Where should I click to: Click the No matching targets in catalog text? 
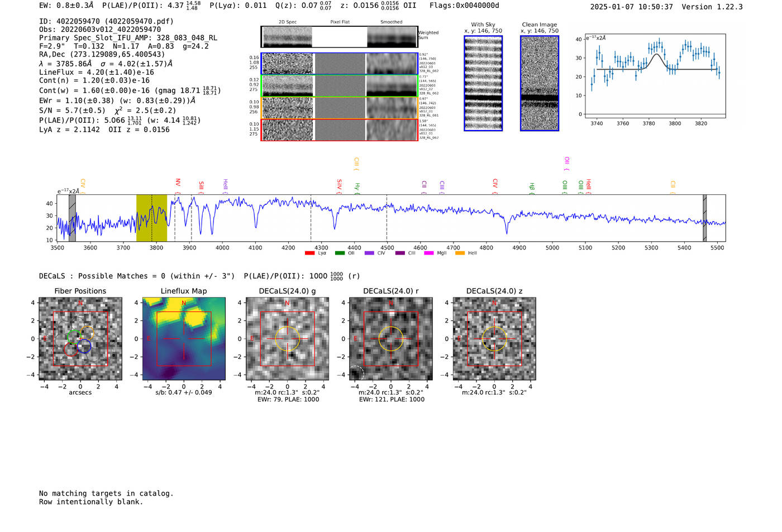click(x=106, y=493)
